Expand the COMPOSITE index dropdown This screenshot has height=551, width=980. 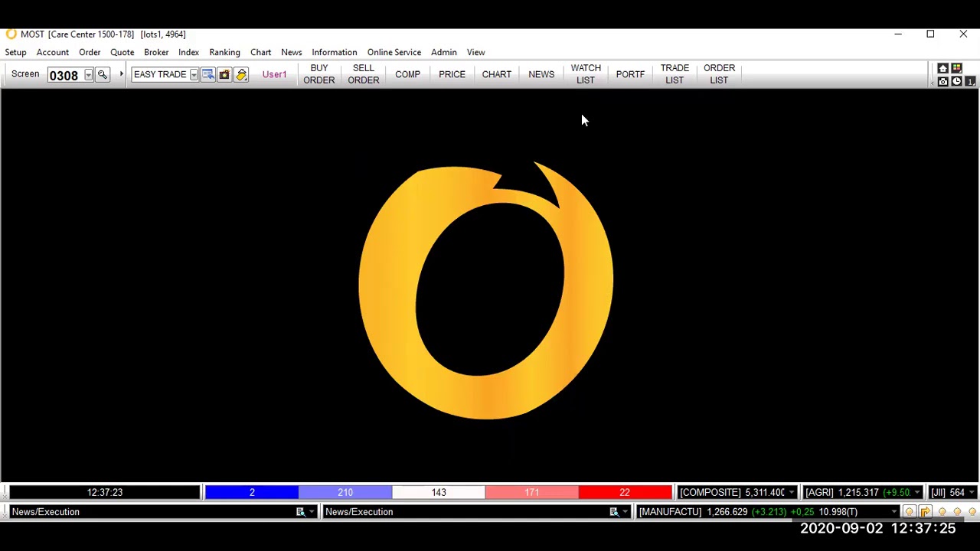coord(791,493)
